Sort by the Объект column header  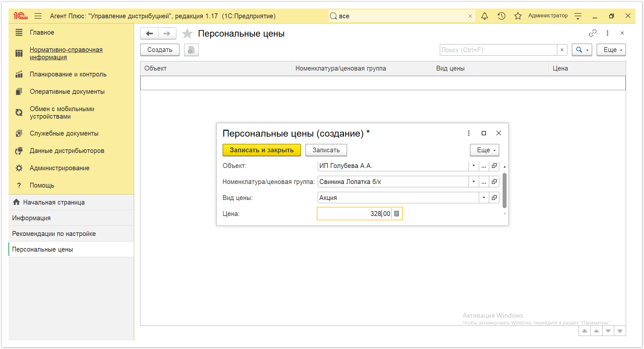click(216, 68)
